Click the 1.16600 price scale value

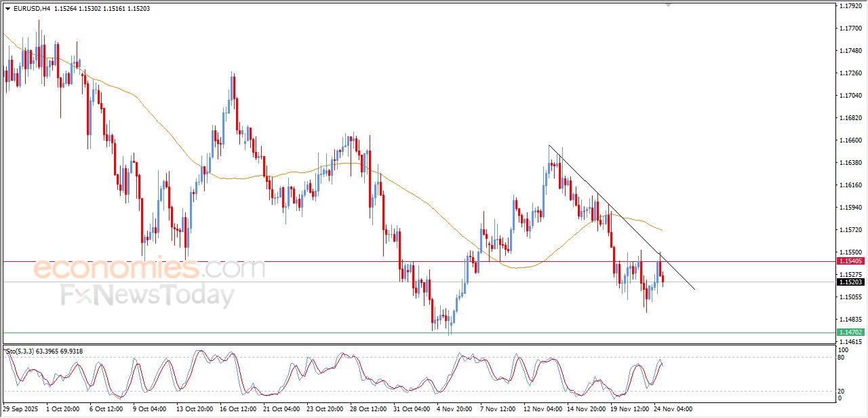(850, 140)
